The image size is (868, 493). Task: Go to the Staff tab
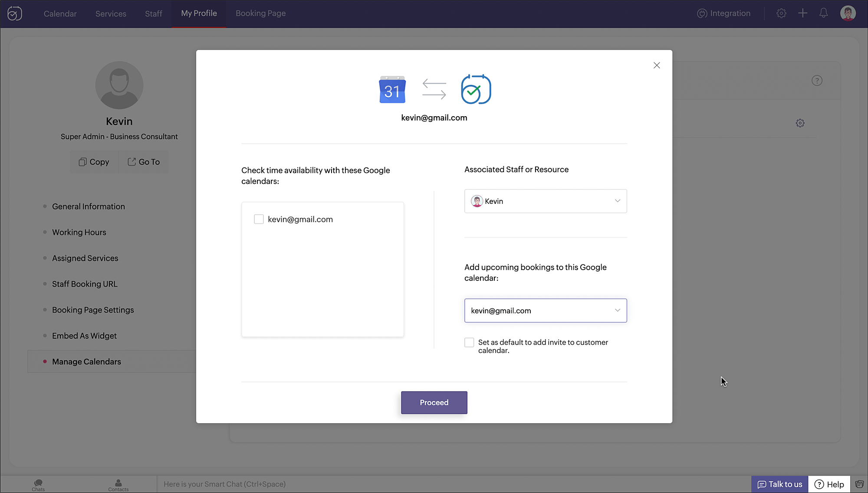pyautogui.click(x=154, y=13)
